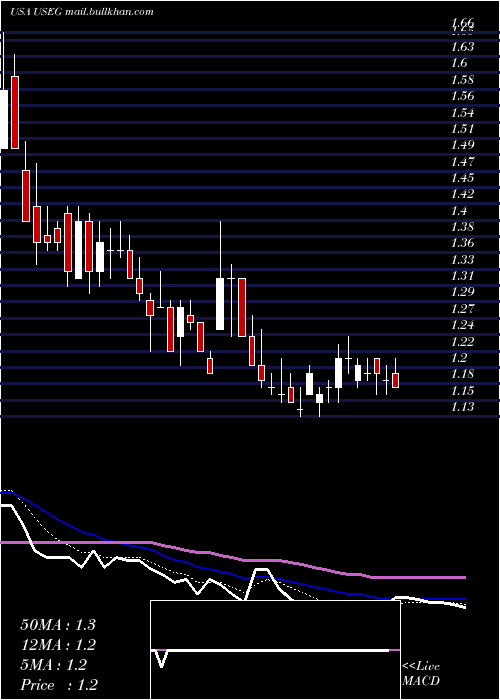Click the 1.18 price axis label
The width and height of the screenshot is (500, 700).
pyautogui.click(x=462, y=374)
